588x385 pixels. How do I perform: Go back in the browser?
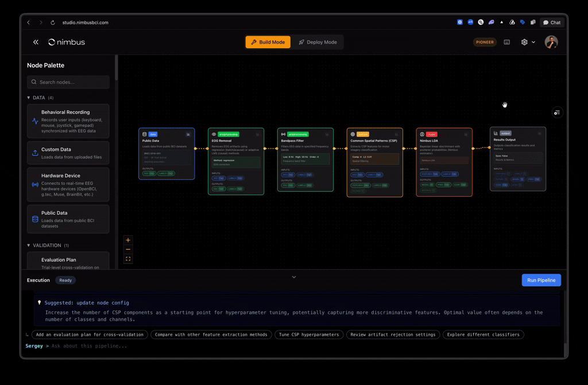coord(29,22)
